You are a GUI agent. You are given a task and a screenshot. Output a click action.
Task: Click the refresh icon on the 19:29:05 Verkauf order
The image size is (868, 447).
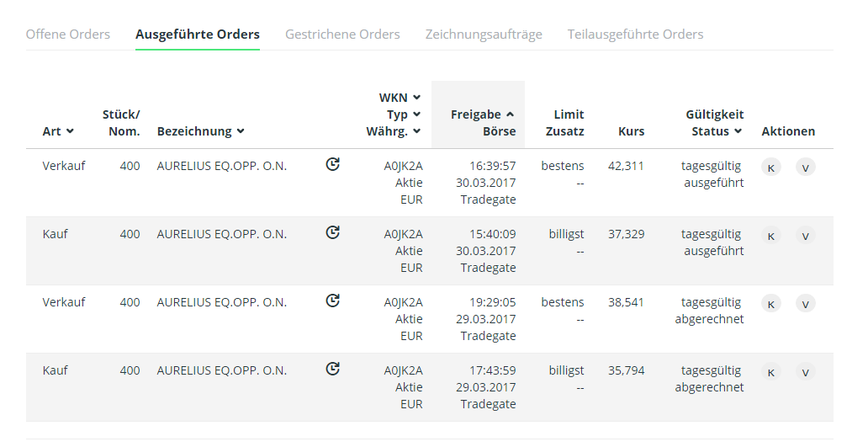tap(333, 301)
